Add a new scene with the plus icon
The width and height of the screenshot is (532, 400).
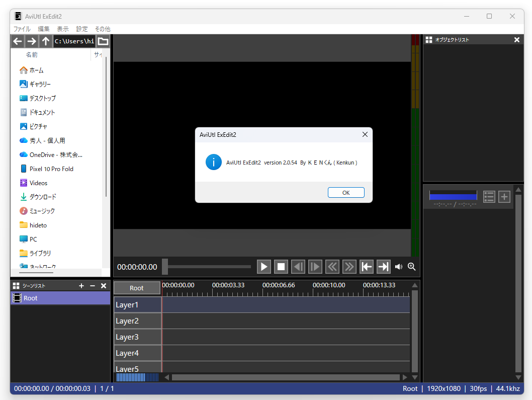tap(81, 286)
